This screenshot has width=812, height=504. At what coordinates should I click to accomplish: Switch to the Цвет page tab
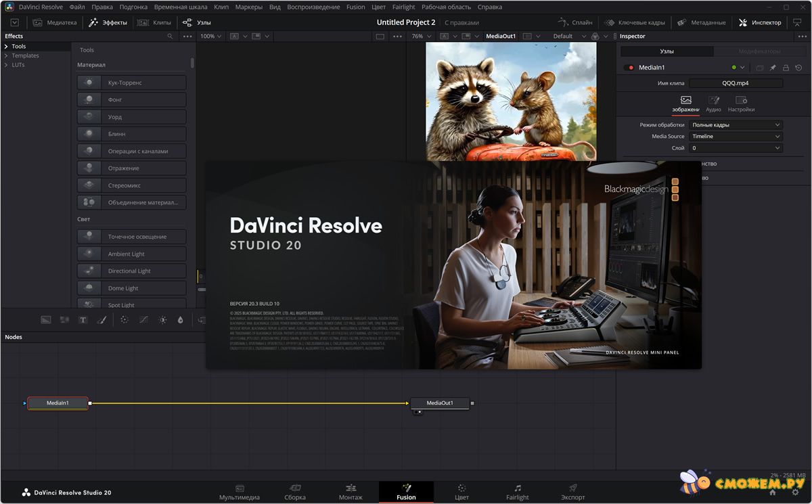[x=461, y=492]
